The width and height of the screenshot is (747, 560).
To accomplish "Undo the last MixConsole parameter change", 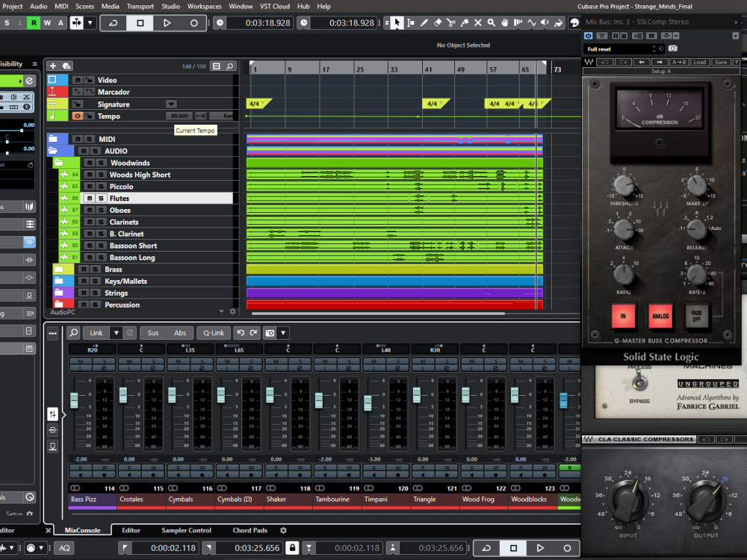I will click(x=241, y=333).
